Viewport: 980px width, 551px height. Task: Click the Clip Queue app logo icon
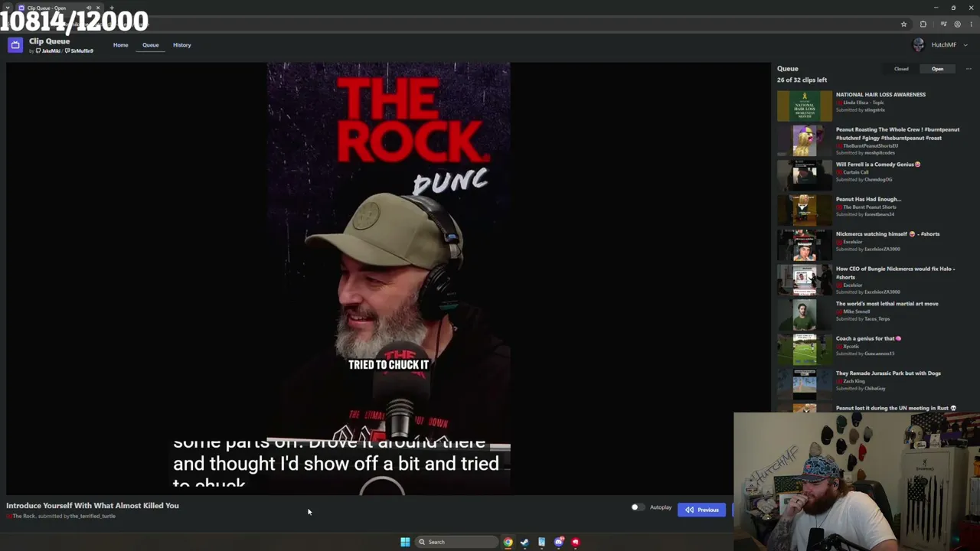coord(15,45)
